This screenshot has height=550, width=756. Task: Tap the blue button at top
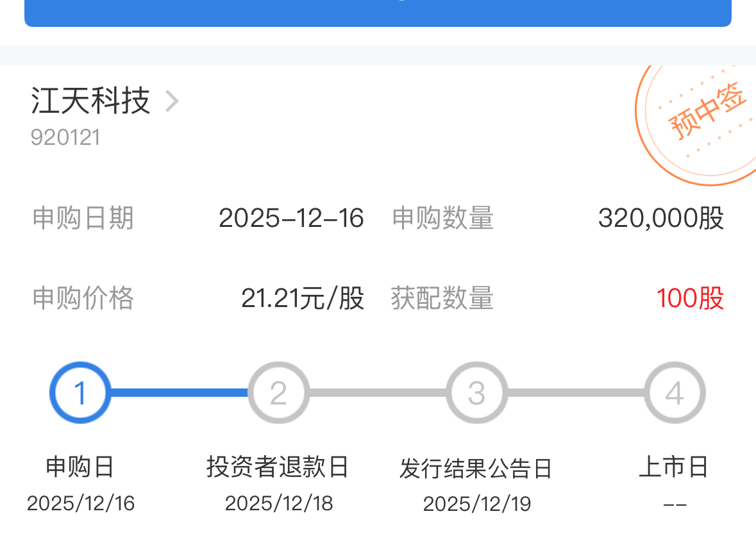378,13
